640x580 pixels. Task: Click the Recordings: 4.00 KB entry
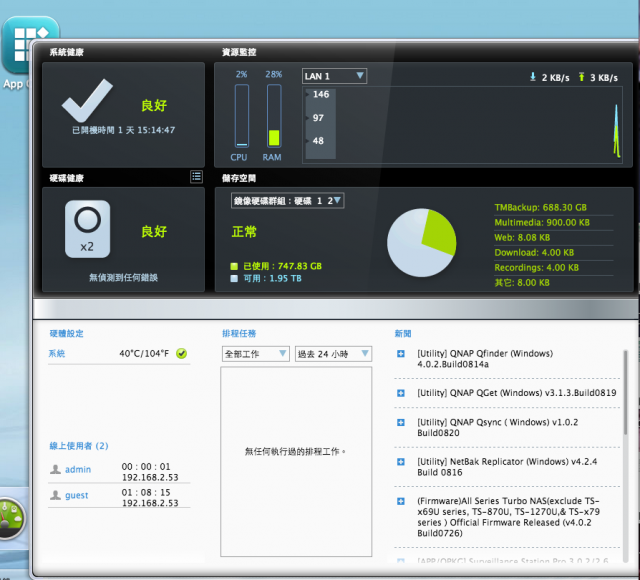click(x=536, y=267)
